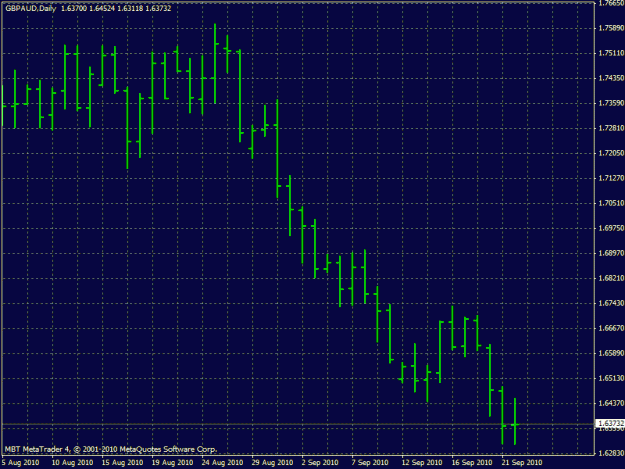Click the 19 Aug 2010 date label
This screenshot has width=625, height=469.
(172, 463)
